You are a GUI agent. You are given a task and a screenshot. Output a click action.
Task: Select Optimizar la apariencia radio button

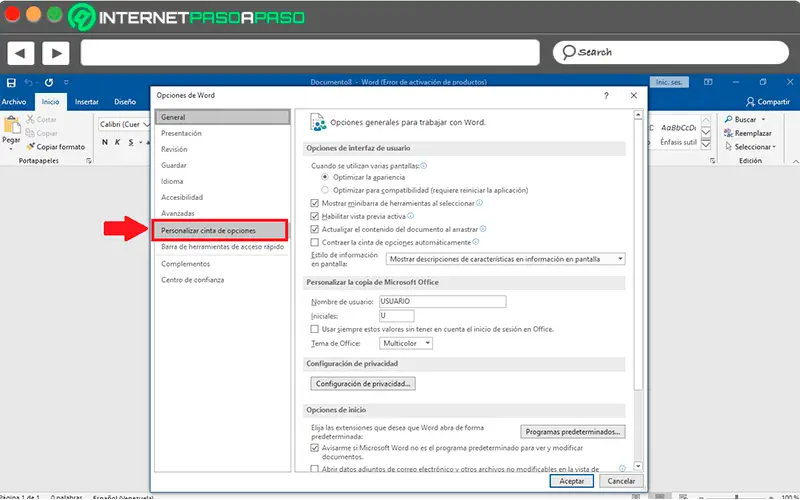[325, 177]
